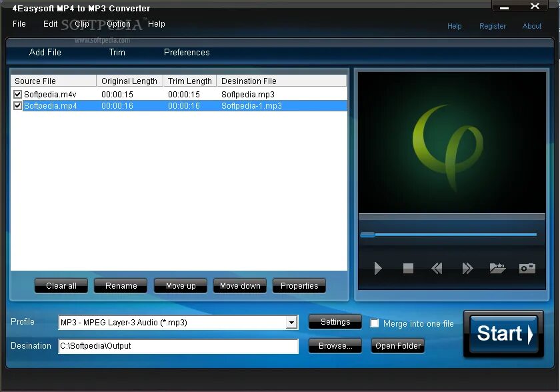
Task: Open the Help menu in the menu bar
Action: 157,24
